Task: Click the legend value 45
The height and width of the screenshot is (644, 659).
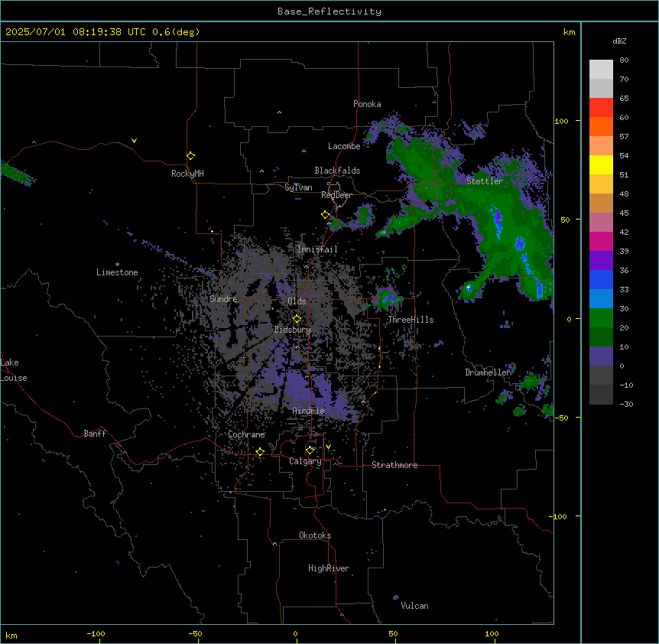Action: 624,213
